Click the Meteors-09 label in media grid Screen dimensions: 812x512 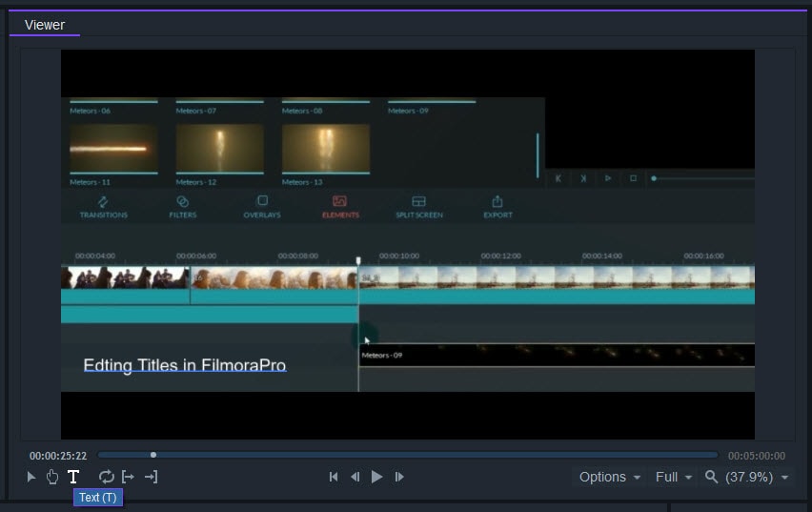(409, 111)
